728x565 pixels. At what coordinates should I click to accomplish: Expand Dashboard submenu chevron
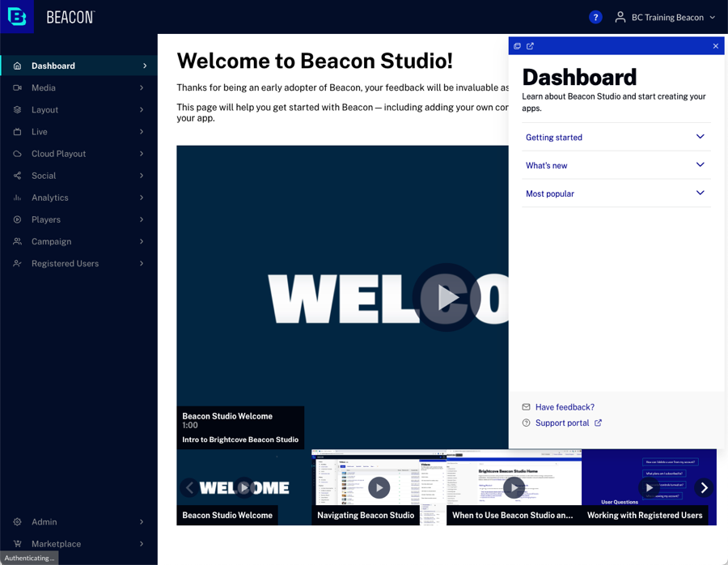click(x=145, y=66)
